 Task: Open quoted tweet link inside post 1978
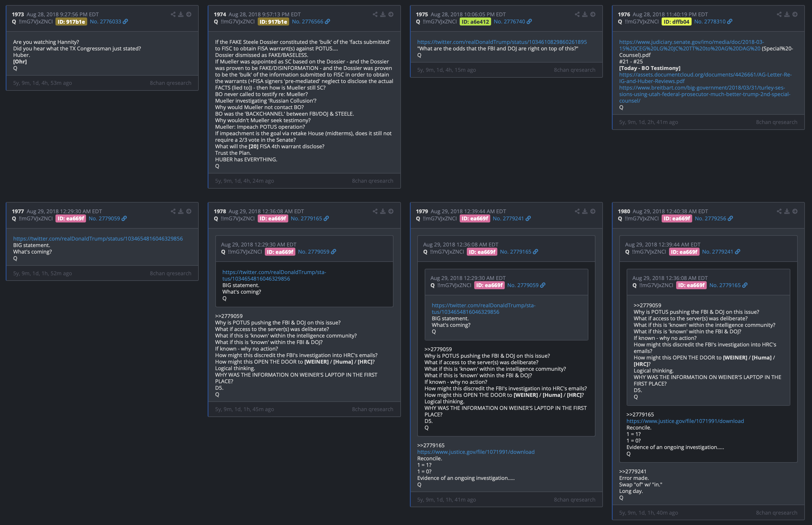coord(274,276)
